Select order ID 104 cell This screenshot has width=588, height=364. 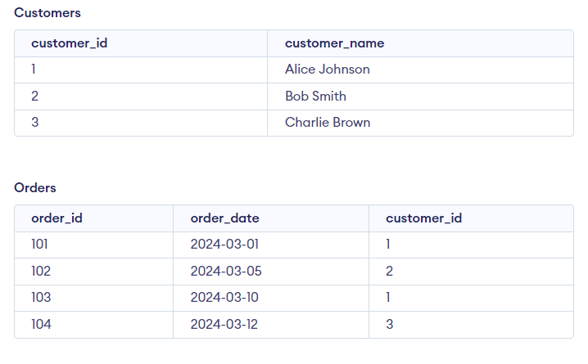click(41, 324)
